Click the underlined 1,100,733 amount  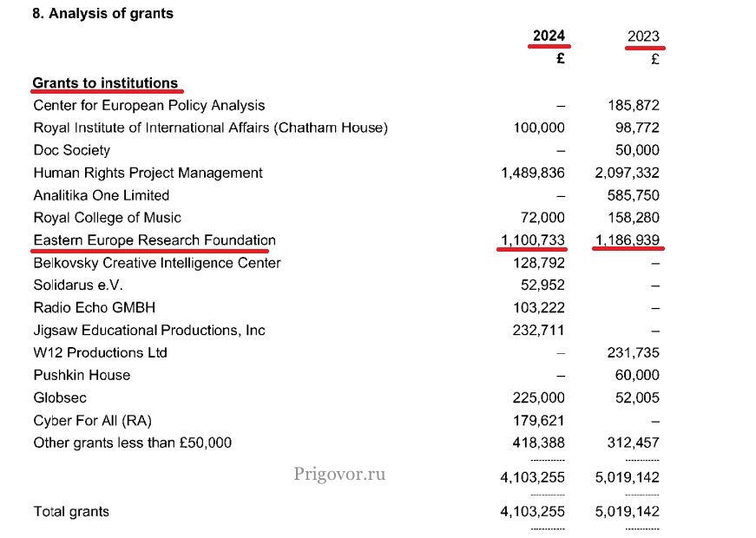click(533, 240)
